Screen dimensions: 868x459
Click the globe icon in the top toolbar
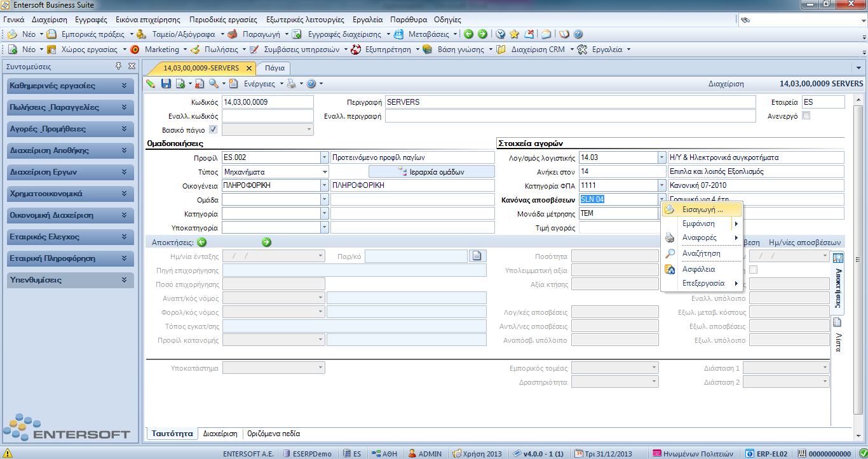(x=500, y=34)
